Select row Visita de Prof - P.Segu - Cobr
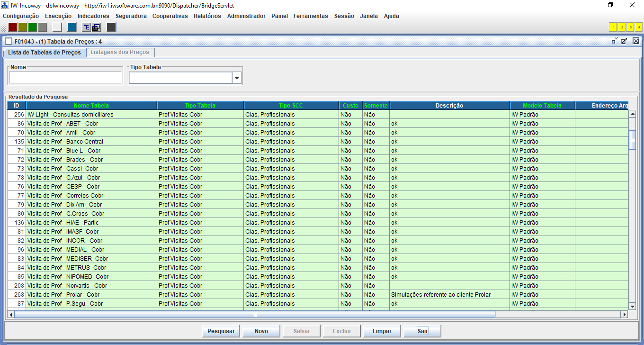This screenshot has width=644, height=345. pyautogui.click(x=318, y=304)
